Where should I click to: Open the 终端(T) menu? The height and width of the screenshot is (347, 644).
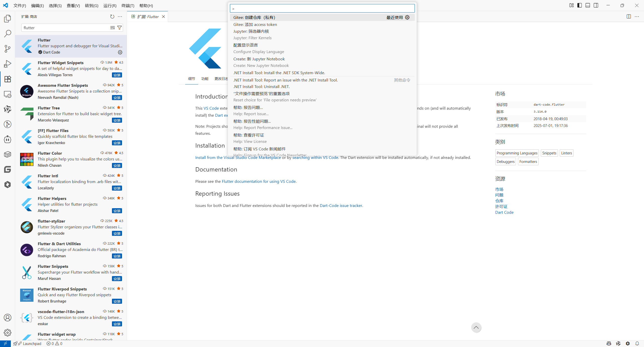[128, 6]
